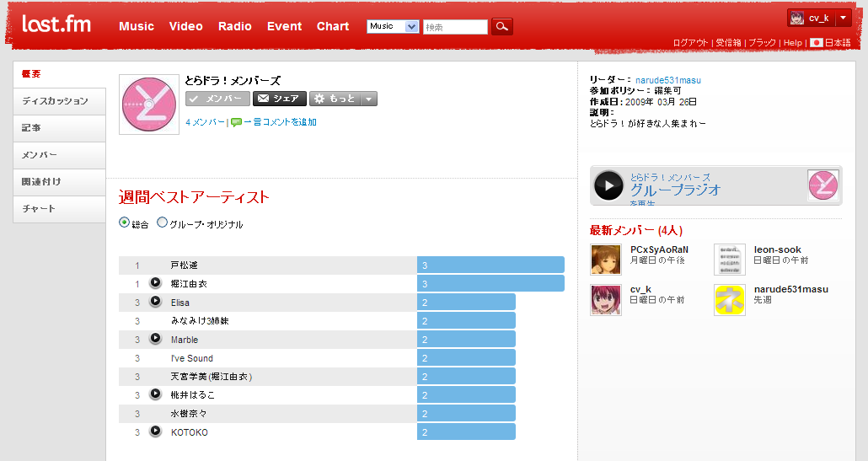The height and width of the screenshot is (461, 868).
Task: Open the Chart menu
Action: click(333, 26)
